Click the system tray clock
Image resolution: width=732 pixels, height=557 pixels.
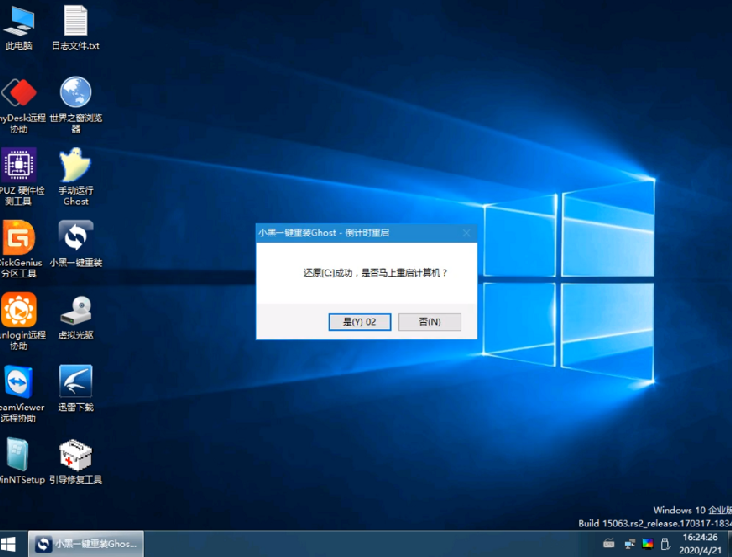(700, 544)
